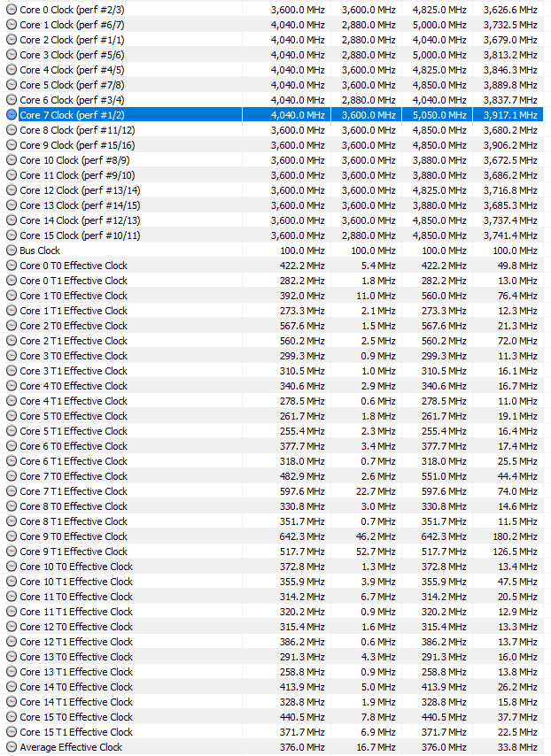Select the Core 14 Clock (perf #12/13) label
The image size is (551, 756).
pos(80,220)
